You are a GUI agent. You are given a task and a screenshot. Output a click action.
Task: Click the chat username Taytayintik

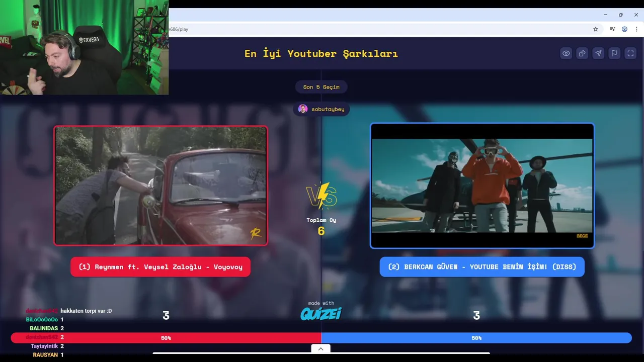click(x=44, y=346)
